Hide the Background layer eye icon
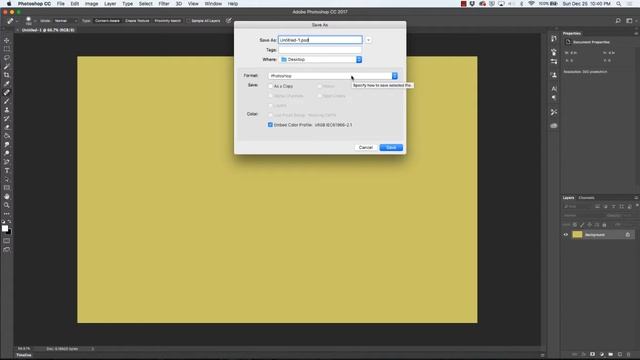This screenshot has width=640, height=360. click(x=566, y=235)
